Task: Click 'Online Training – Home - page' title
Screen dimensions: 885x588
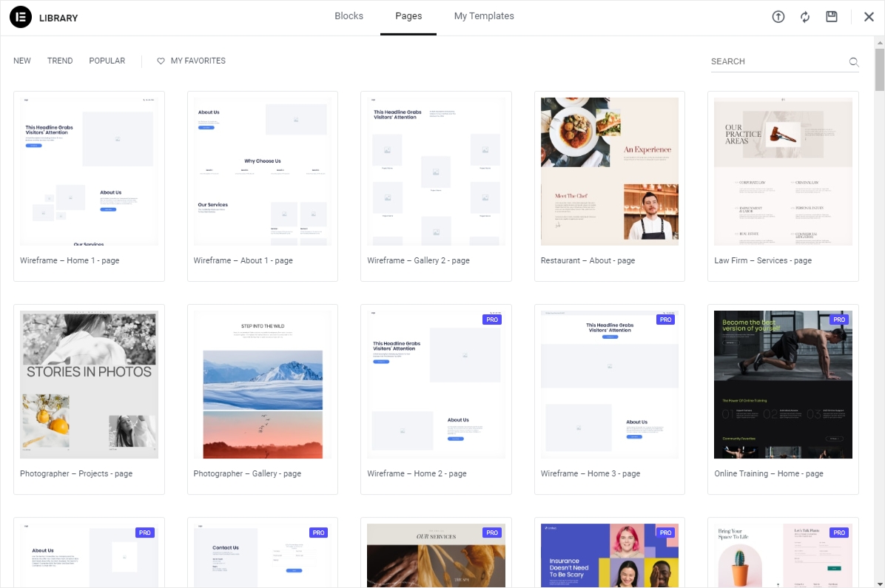Action: (x=768, y=473)
